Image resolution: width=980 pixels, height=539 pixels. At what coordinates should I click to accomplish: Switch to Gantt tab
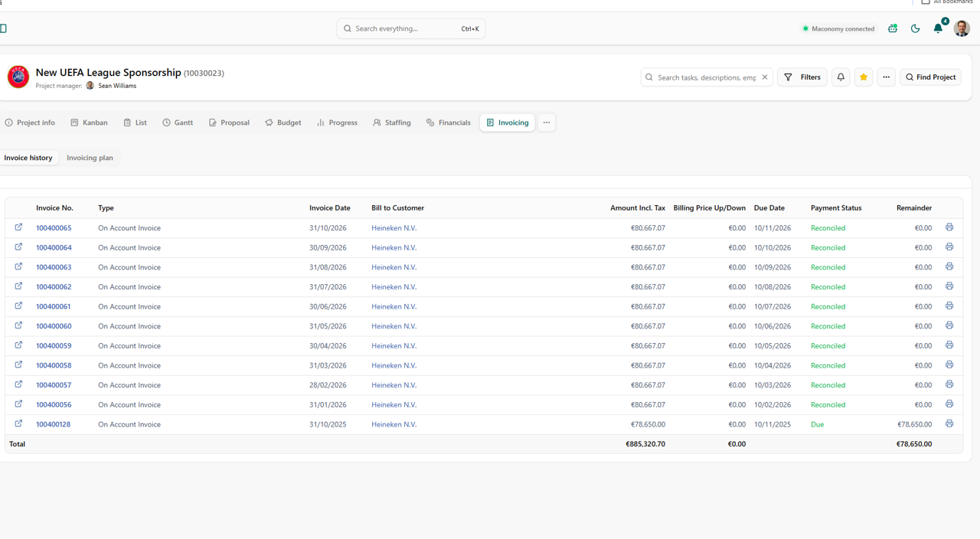[178, 122]
